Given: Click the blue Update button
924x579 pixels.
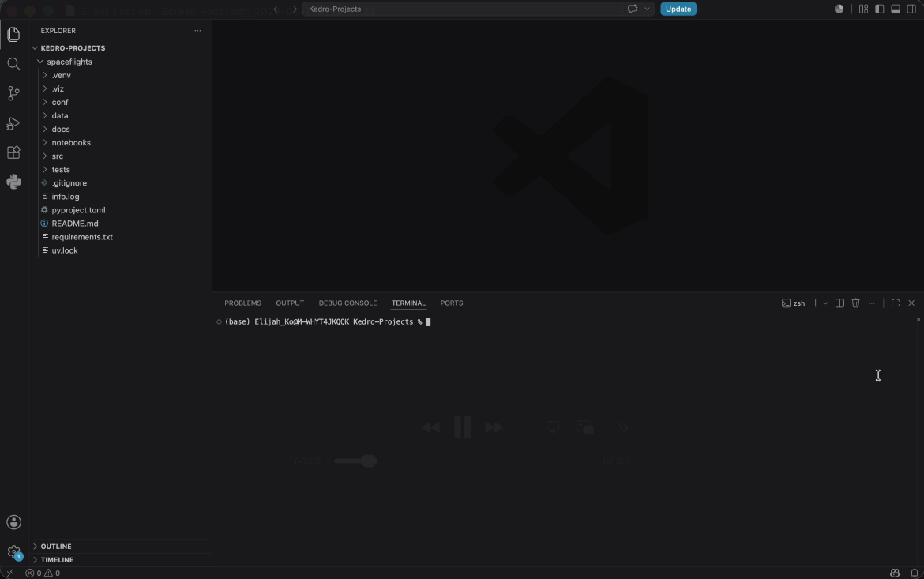Looking at the screenshot, I should (678, 9).
